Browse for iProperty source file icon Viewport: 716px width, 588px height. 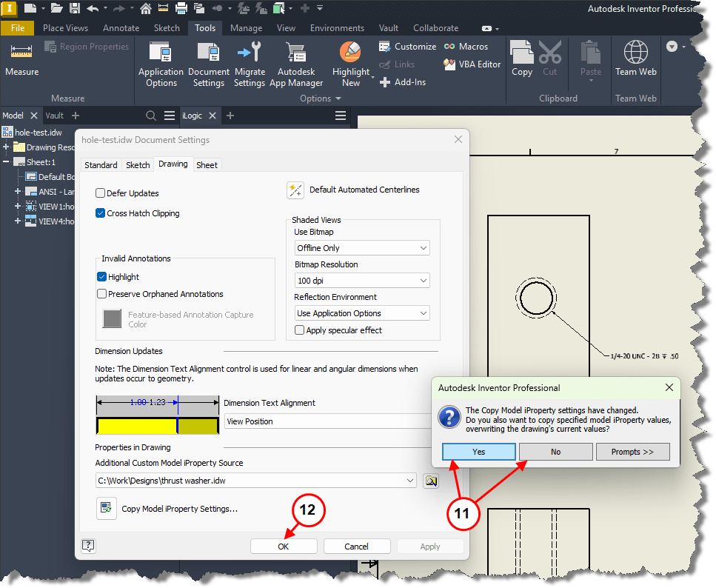pyautogui.click(x=431, y=481)
